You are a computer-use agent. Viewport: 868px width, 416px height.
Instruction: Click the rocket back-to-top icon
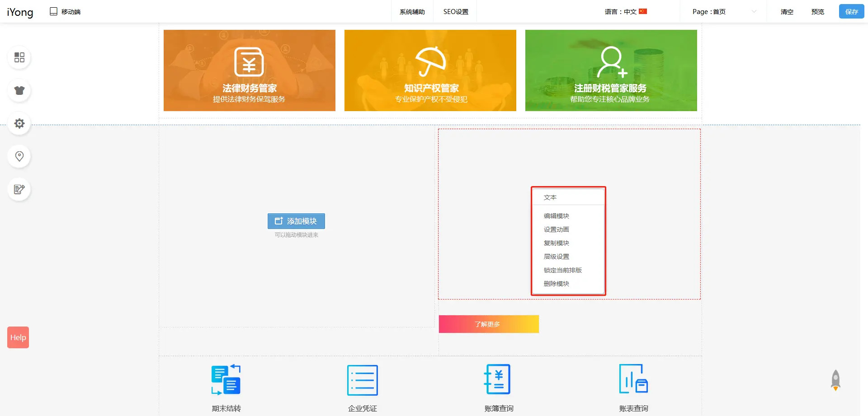[x=835, y=380]
